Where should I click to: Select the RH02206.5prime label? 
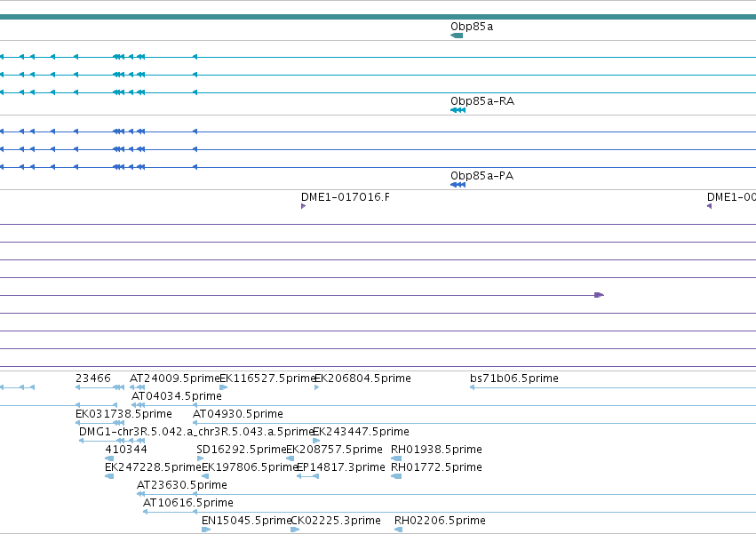pyautogui.click(x=440, y=521)
